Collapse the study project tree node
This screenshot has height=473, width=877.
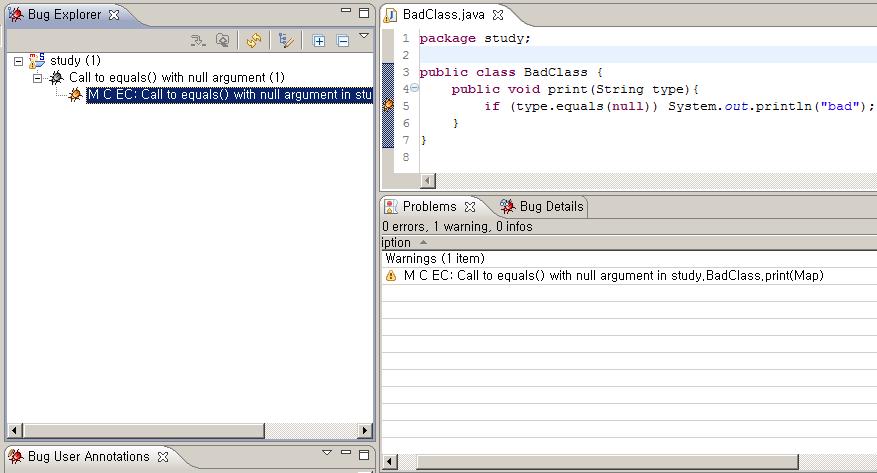click(x=18, y=61)
